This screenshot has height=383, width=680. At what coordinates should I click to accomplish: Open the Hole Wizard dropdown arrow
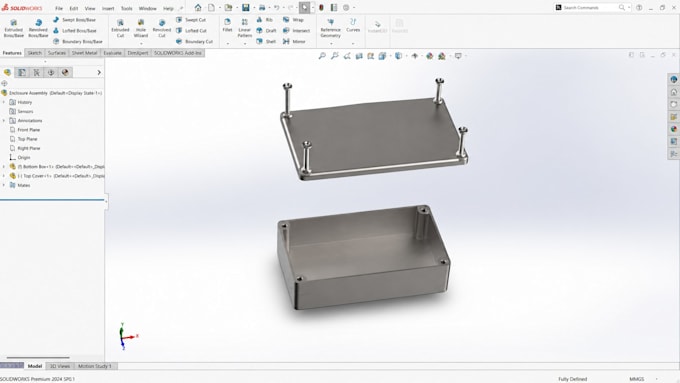(x=141, y=43)
